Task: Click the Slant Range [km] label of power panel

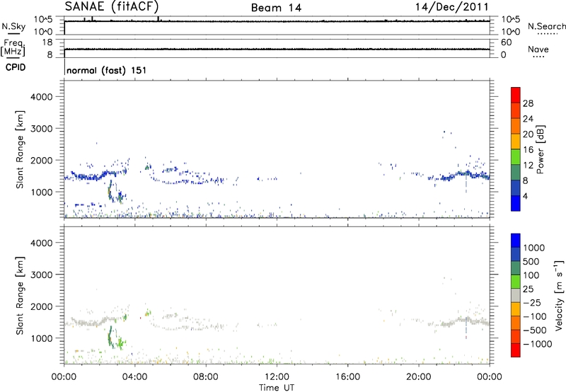Action: (20, 149)
